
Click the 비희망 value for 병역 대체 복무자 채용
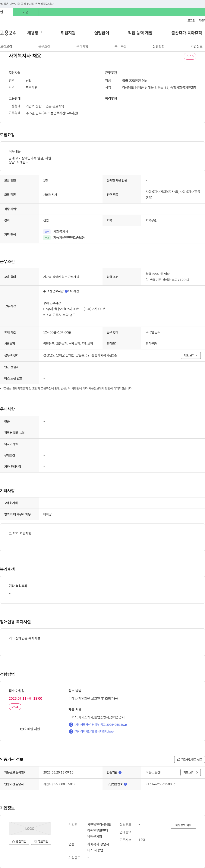pos(47,515)
